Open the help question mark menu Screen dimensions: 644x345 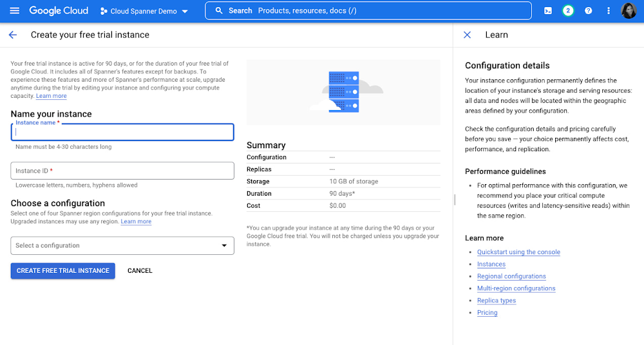(588, 11)
